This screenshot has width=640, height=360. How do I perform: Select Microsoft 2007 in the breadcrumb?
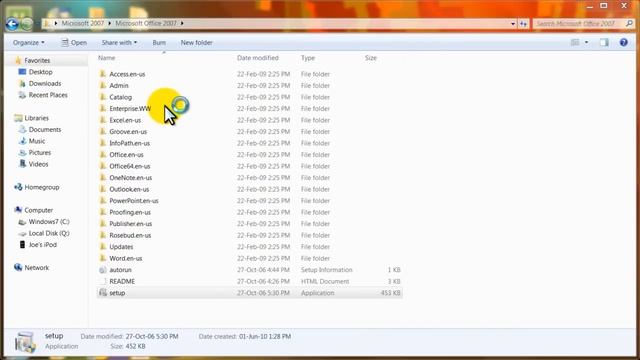pos(82,23)
